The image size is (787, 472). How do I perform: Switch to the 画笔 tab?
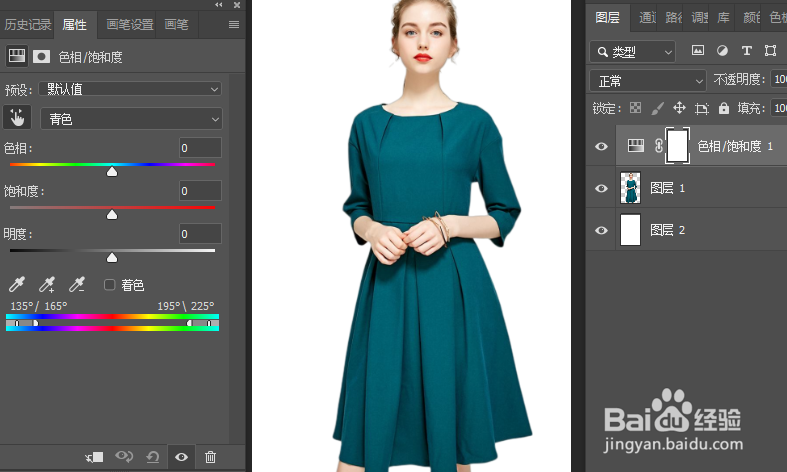pos(177,24)
